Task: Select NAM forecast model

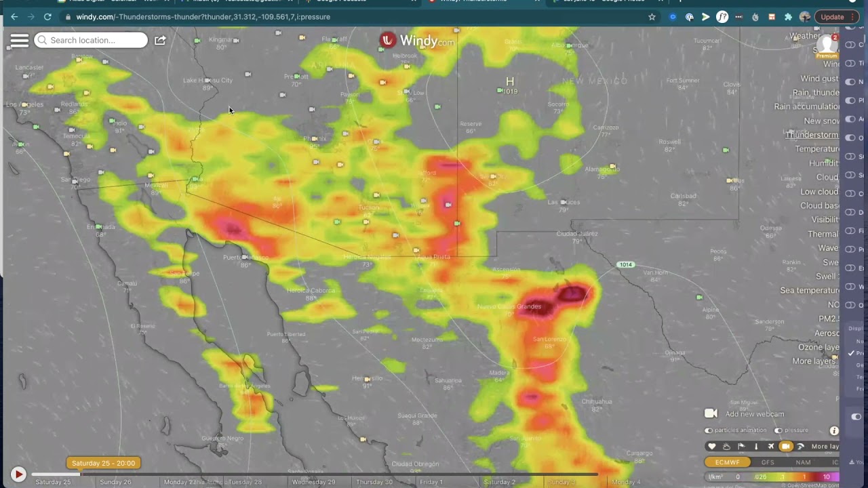Action: pyautogui.click(x=803, y=462)
